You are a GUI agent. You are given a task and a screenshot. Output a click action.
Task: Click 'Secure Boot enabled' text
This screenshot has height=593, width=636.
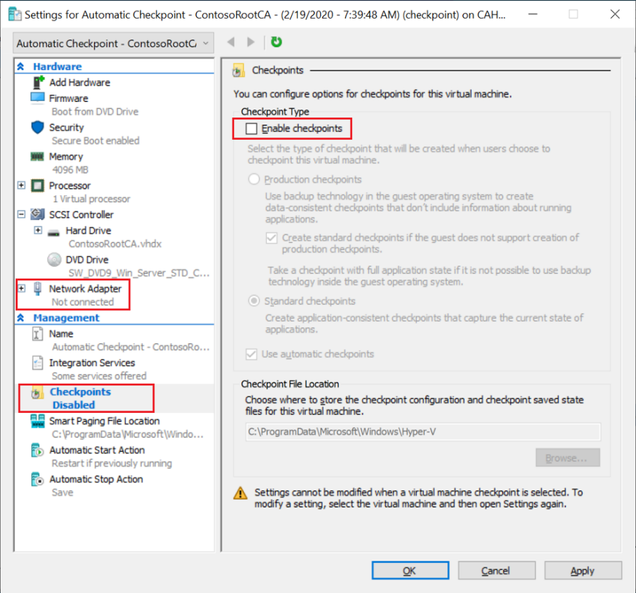tap(95, 141)
